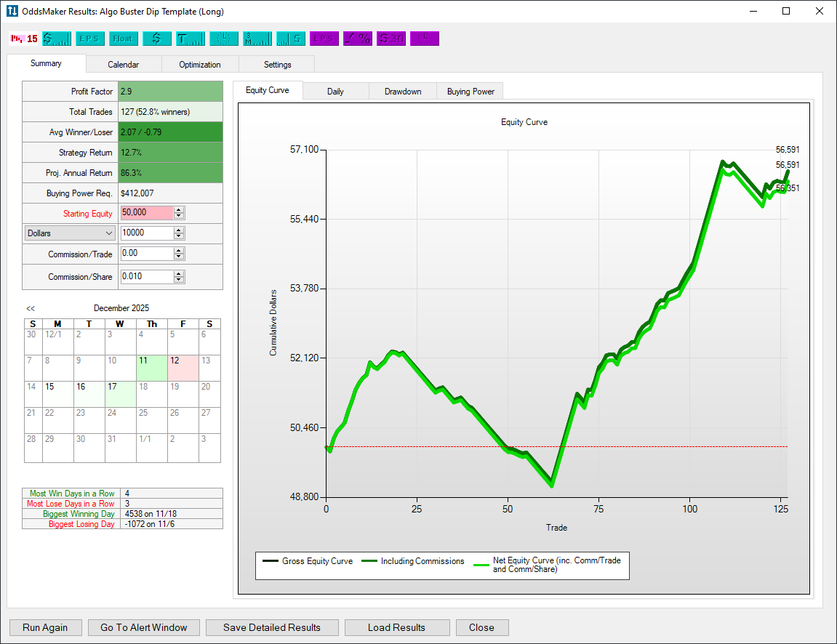Click the percent change toolbar icon
837x644 pixels.
pyautogui.click(x=356, y=38)
